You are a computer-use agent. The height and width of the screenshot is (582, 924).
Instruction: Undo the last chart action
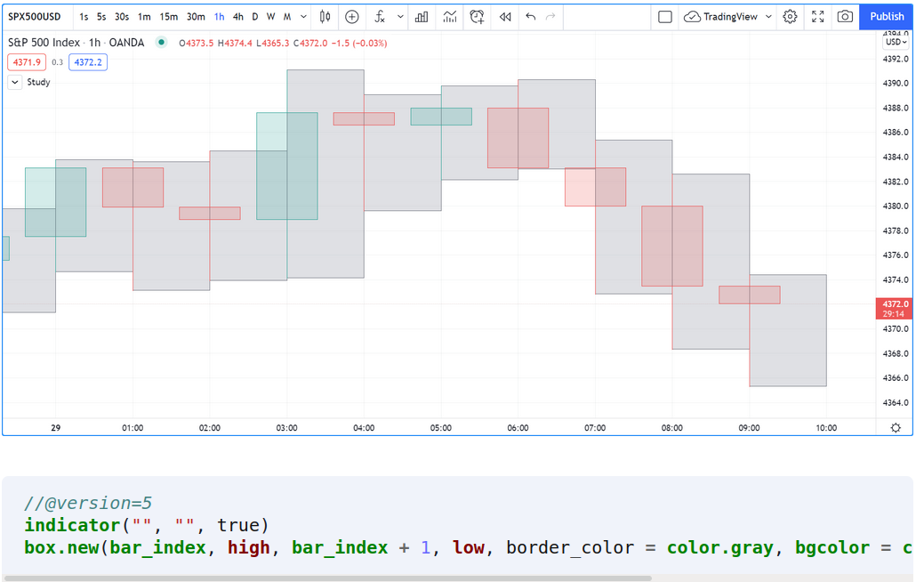click(530, 17)
